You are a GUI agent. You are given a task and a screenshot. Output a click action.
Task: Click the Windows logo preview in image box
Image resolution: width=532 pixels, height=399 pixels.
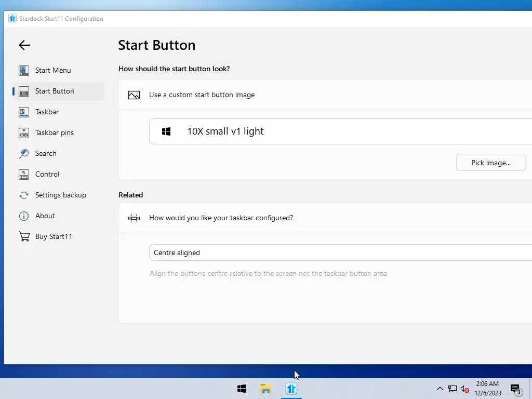(x=166, y=131)
